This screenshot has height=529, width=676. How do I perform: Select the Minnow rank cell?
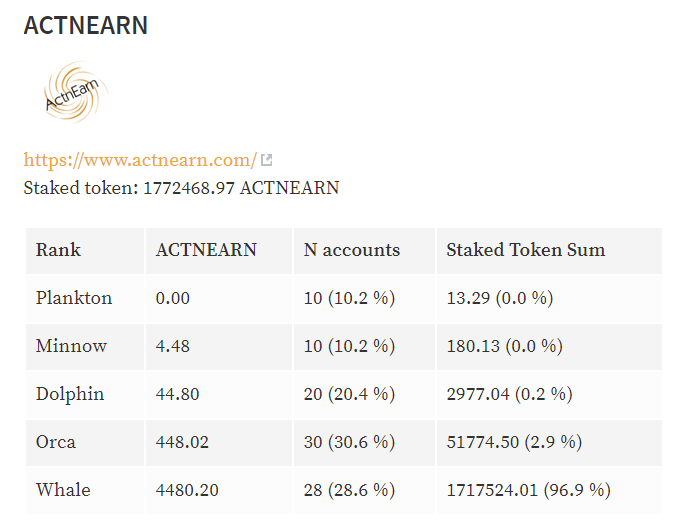point(71,346)
